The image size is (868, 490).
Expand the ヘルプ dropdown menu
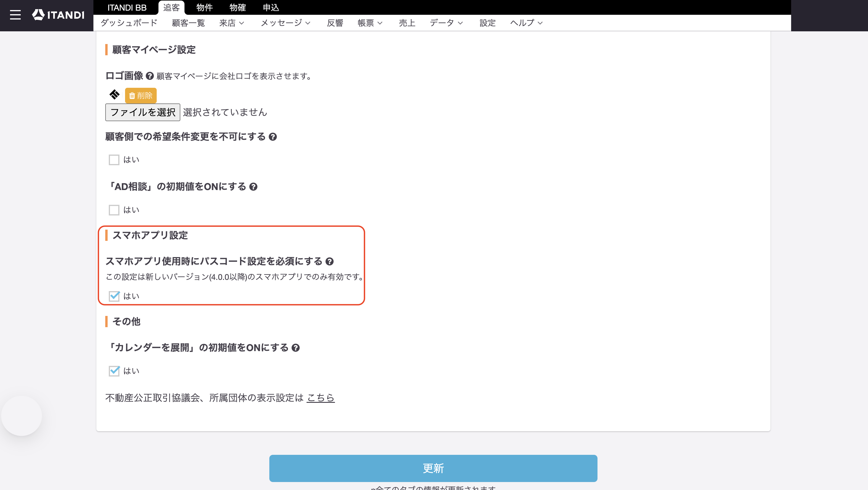pyautogui.click(x=526, y=23)
